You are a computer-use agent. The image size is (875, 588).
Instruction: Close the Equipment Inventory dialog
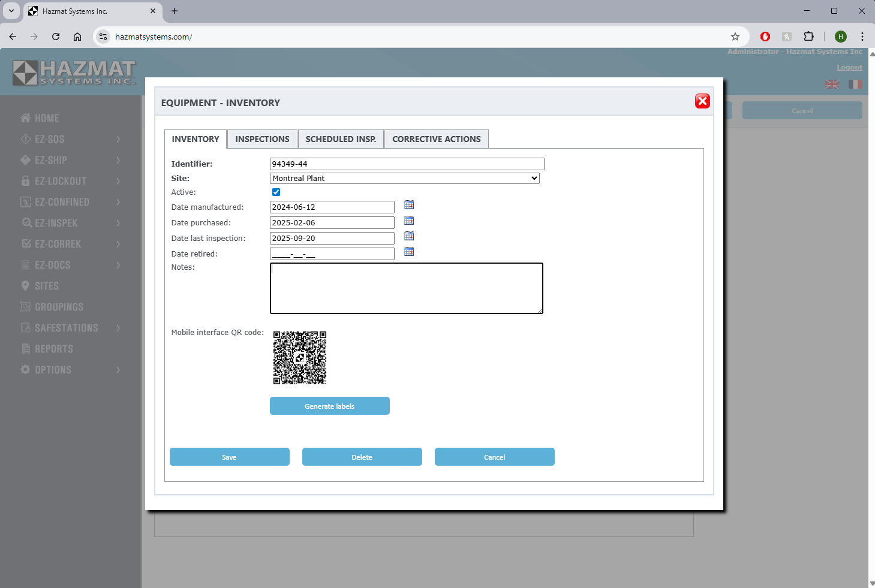702,101
